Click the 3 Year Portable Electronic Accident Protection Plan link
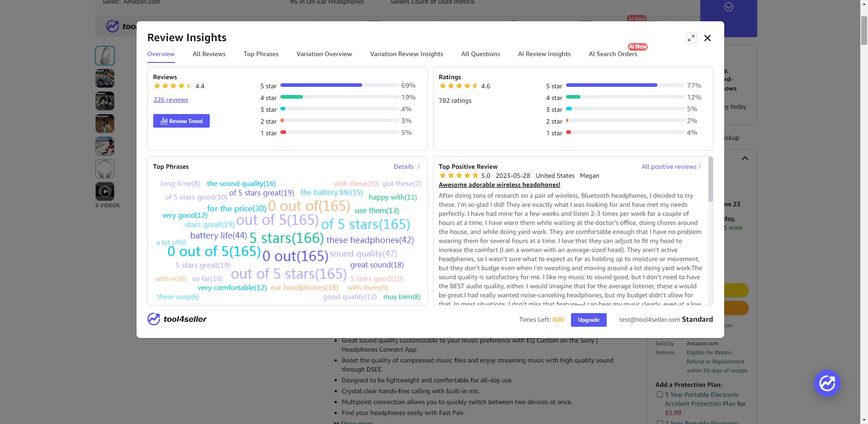The image size is (868, 424). pyautogui.click(x=702, y=399)
